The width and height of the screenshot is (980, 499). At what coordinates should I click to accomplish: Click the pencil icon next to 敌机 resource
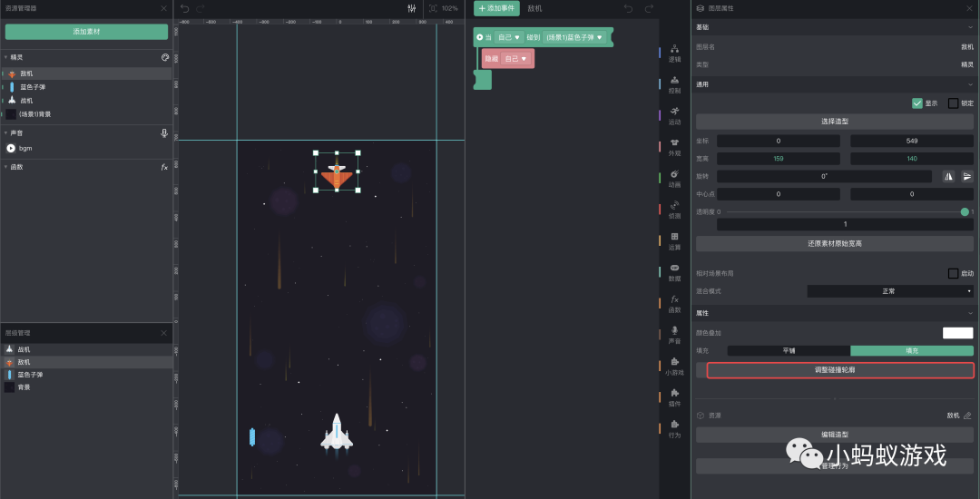tap(967, 416)
